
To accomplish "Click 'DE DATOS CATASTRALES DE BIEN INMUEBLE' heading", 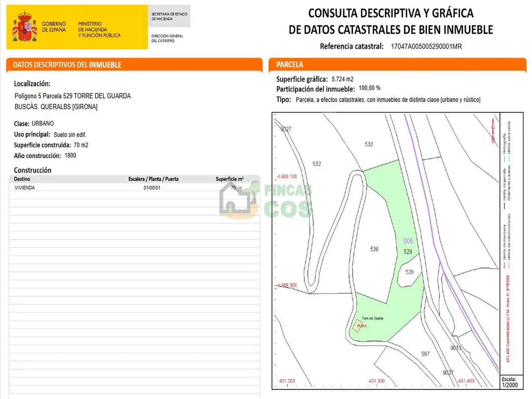I will 391,30.
